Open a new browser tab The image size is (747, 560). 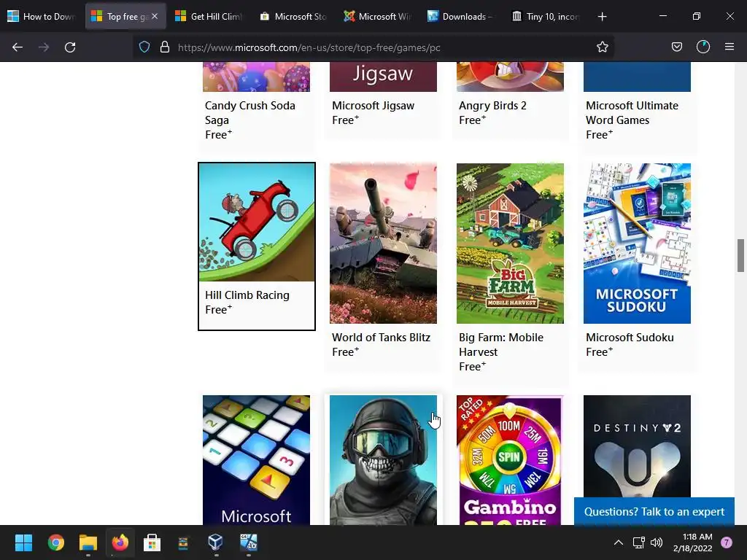(x=602, y=17)
